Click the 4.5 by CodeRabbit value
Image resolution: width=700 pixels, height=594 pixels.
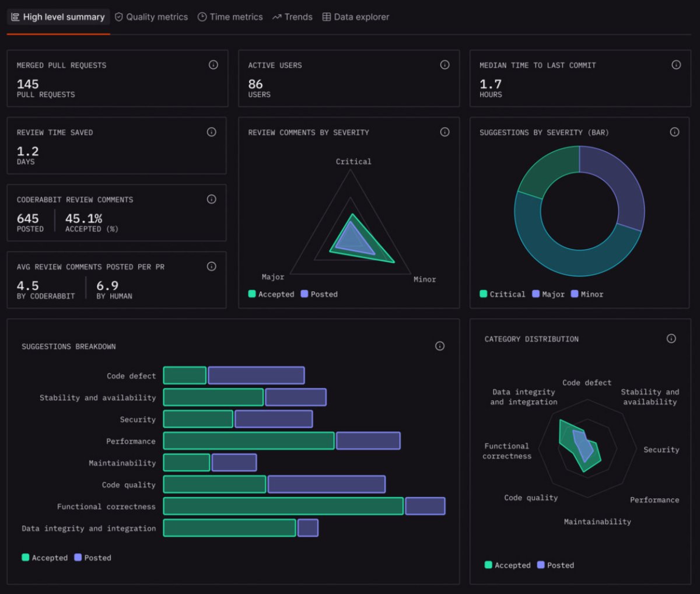(28, 285)
